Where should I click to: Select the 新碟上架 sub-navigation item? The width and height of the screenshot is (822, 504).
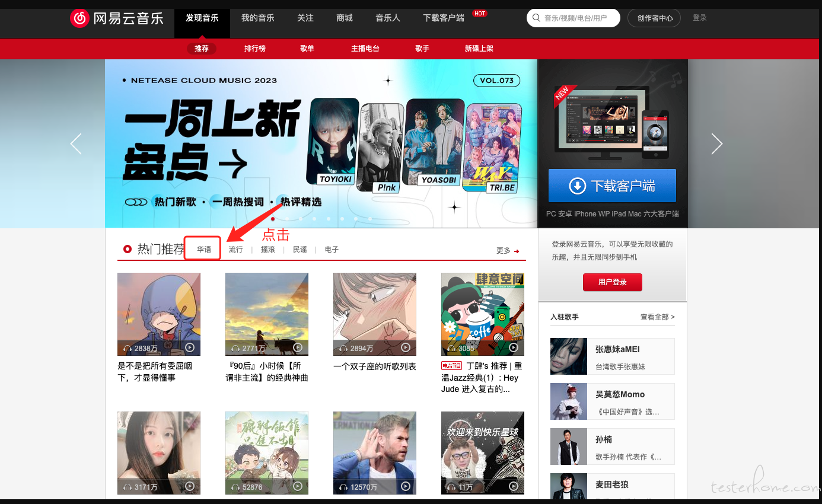[x=479, y=49]
